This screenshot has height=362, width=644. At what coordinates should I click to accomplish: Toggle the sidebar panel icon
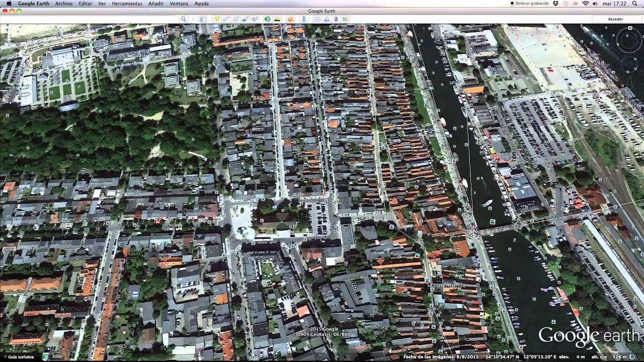click(203, 19)
